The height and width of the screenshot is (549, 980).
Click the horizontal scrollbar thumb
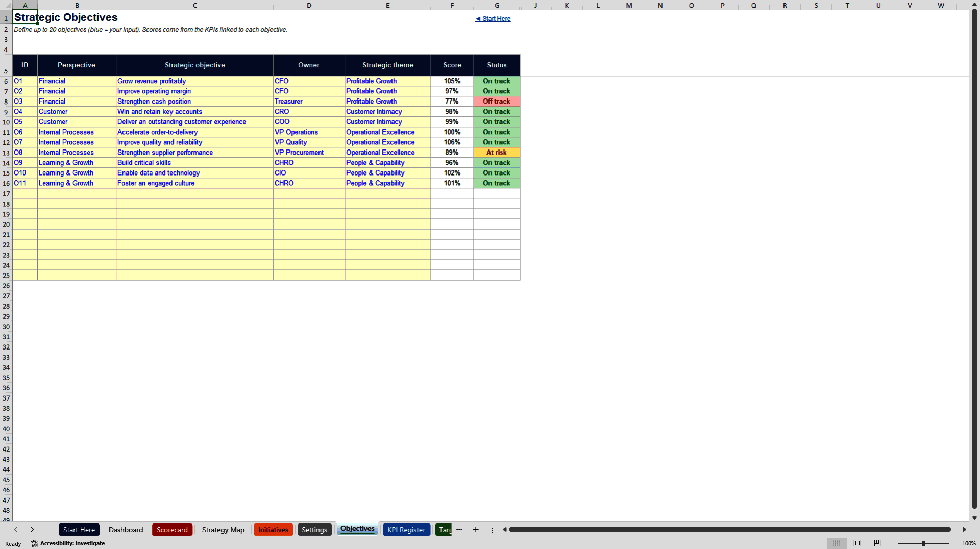730,530
